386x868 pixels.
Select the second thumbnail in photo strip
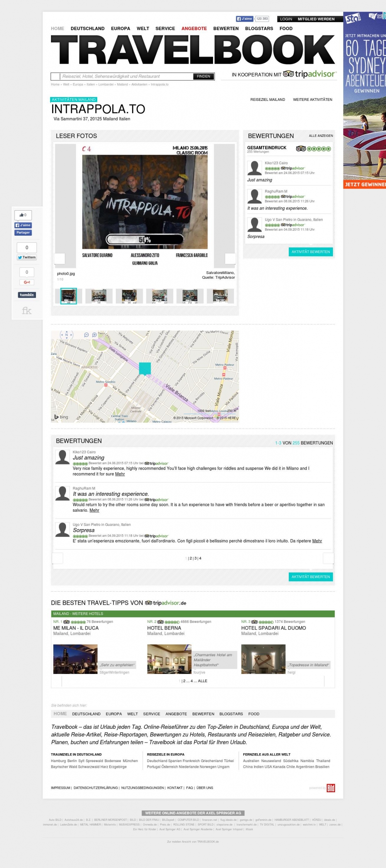(99, 296)
